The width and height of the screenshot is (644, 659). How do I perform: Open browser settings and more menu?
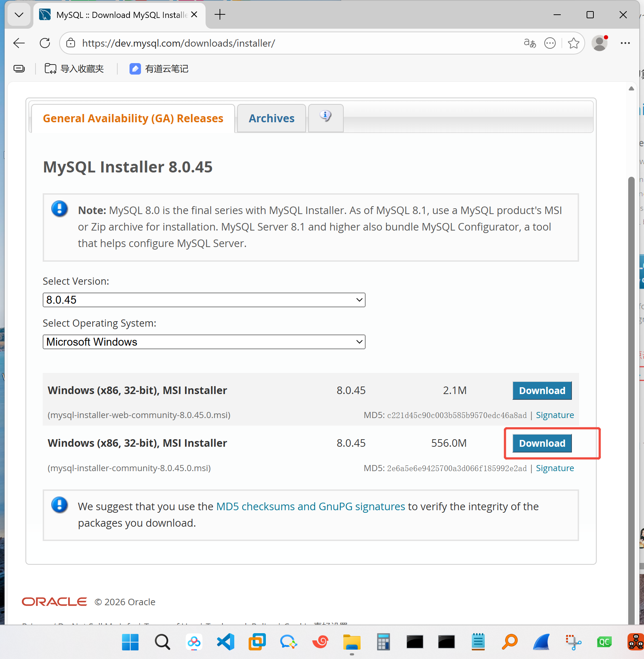(625, 43)
